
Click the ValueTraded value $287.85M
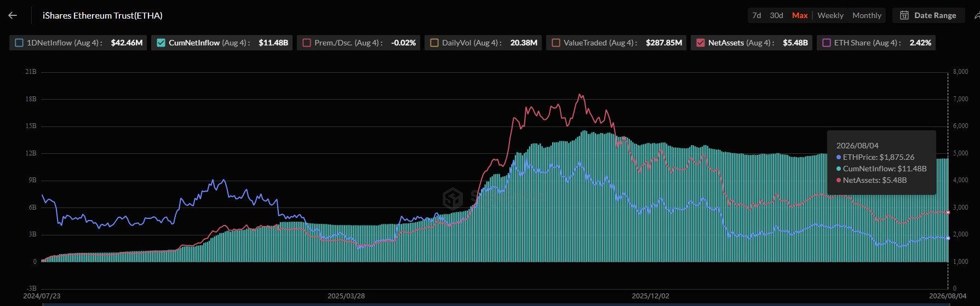click(664, 43)
